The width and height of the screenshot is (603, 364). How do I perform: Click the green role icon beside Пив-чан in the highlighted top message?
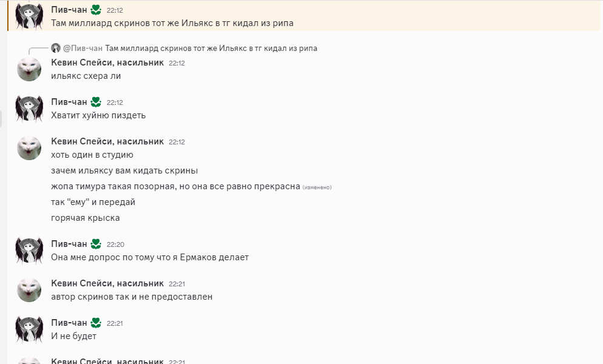[x=96, y=10]
